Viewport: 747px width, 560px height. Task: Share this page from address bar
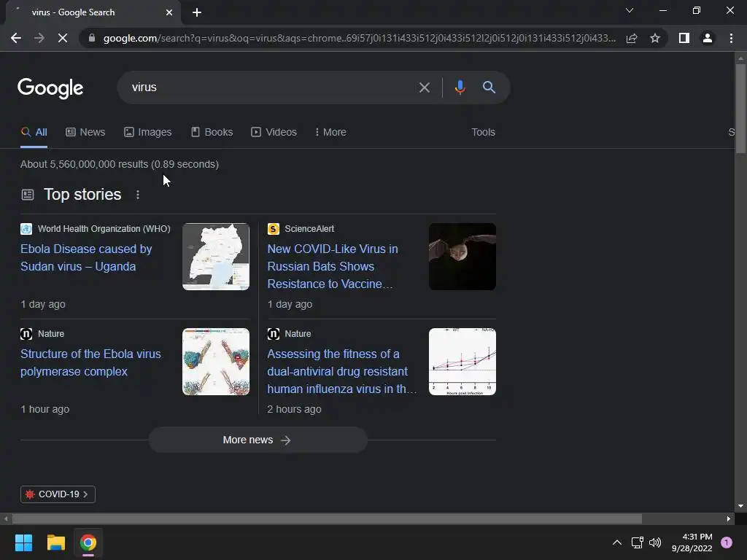click(632, 38)
